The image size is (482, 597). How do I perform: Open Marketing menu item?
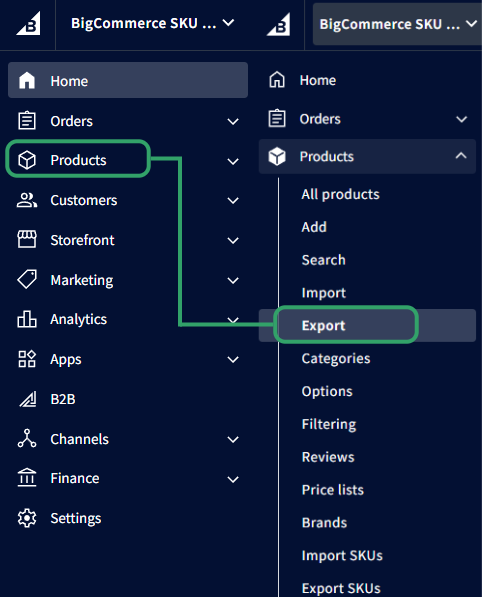point(82,280)
